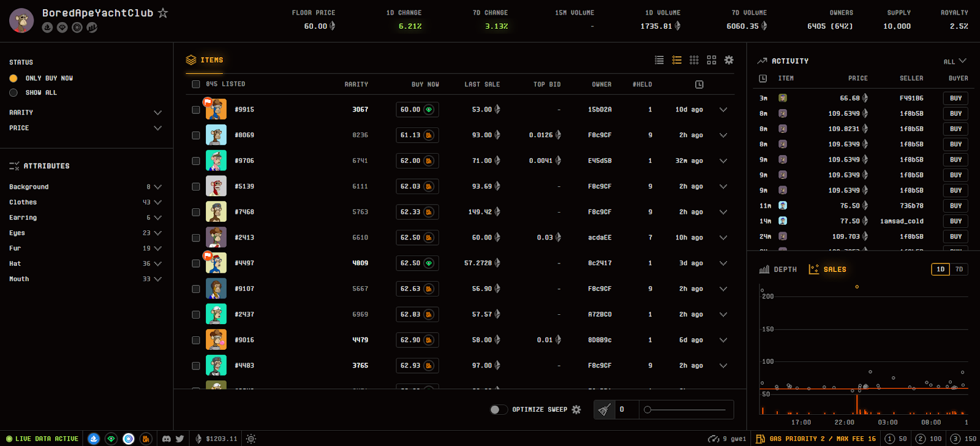This screenshot has height=446, width=980.
Task: Toggle Blur marketplace in bottom status bar
Action: pos(146,439)
